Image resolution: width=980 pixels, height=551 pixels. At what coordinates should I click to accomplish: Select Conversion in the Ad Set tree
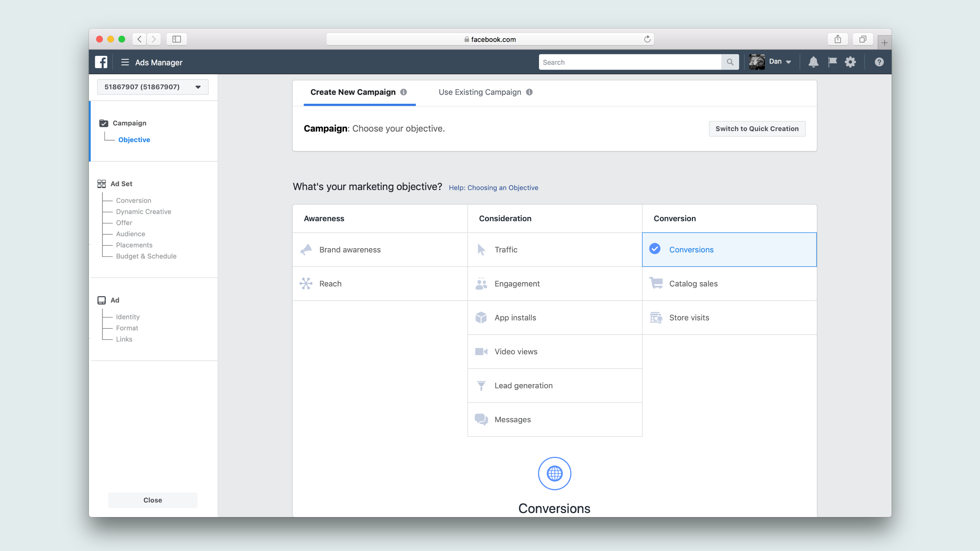coord(133,201)
